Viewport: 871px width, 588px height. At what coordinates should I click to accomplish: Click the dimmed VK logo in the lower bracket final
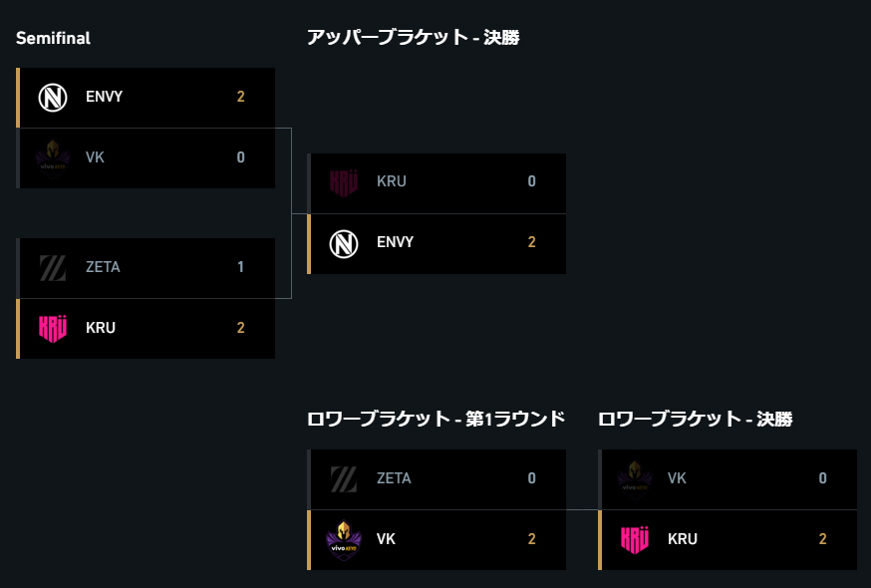point(635,479)
